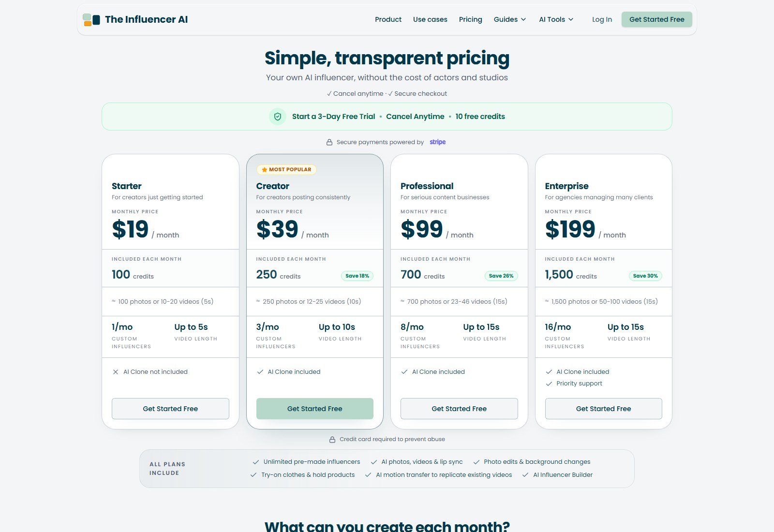774x532 pixels.
Task: Click Get Started Free under Creator plan
Action: (x=315, y=409)
